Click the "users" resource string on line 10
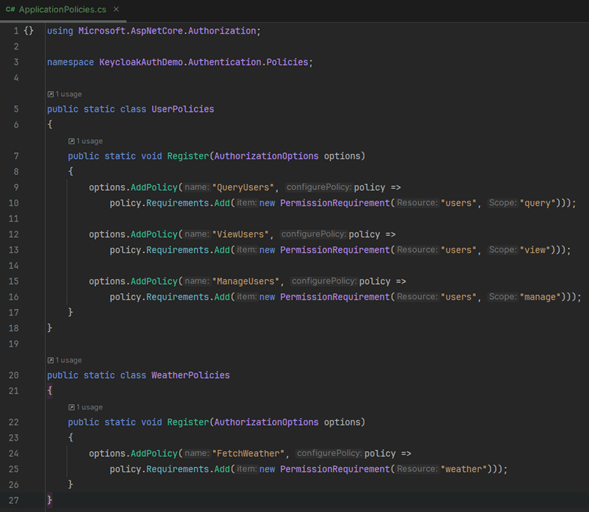 [458, 203]
